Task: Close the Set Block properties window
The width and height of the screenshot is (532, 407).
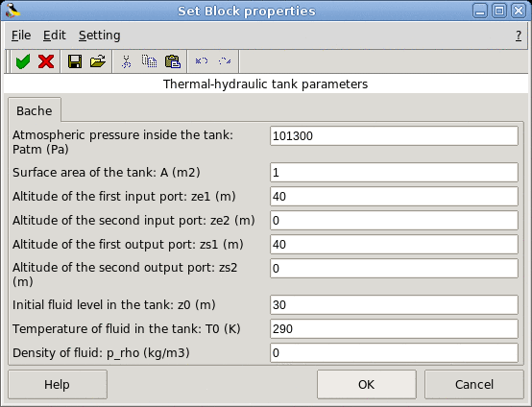Action: click(x=519, y=11)
